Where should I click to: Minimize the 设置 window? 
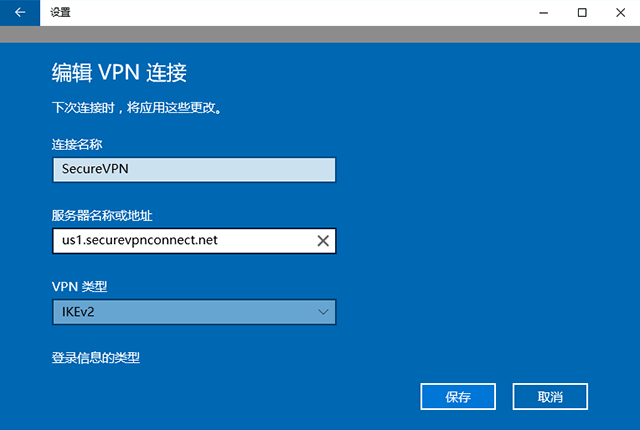point(544,13)
